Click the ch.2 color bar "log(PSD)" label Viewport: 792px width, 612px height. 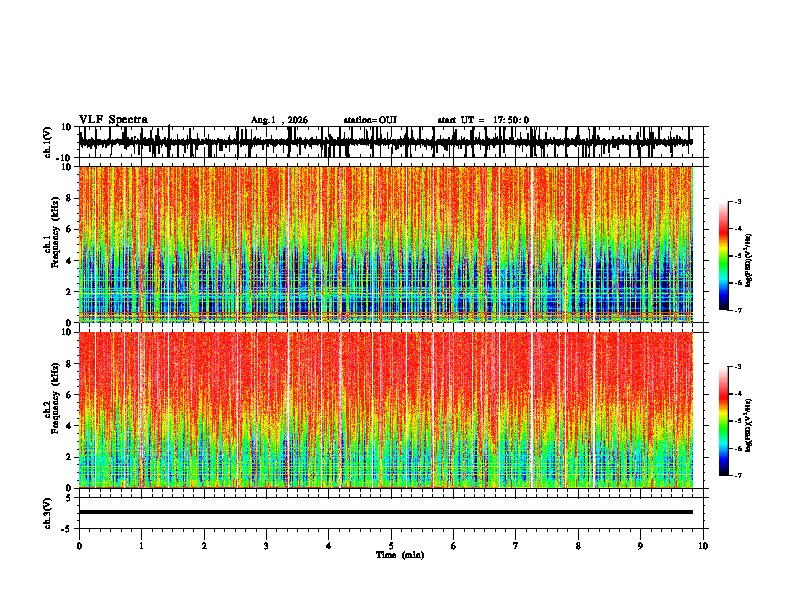click(749, 425)
